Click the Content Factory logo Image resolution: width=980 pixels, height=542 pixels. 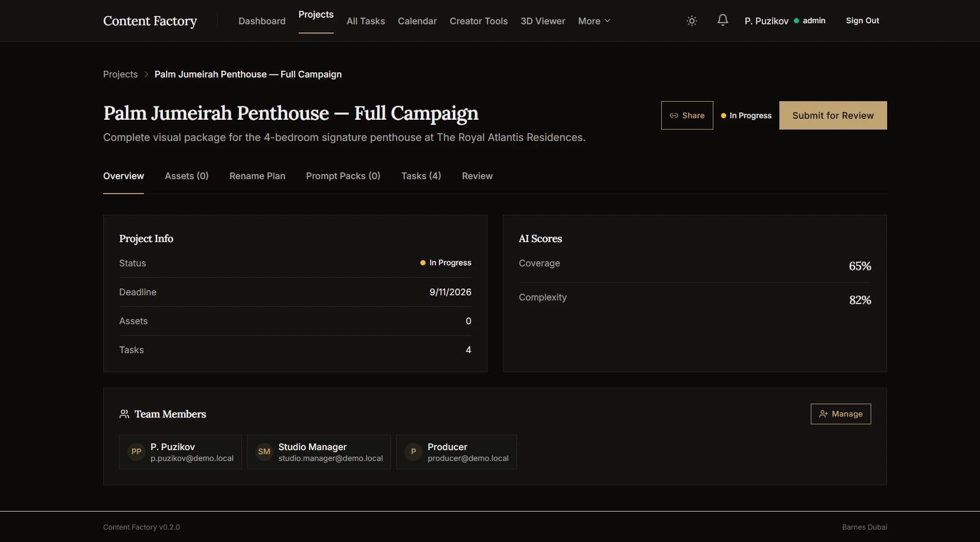tap(150, 21)
